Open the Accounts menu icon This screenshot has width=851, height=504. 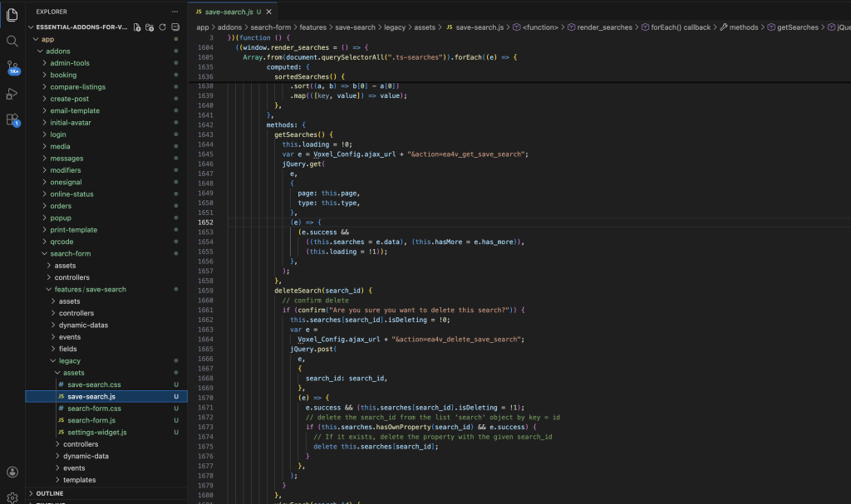coord(12,472)
